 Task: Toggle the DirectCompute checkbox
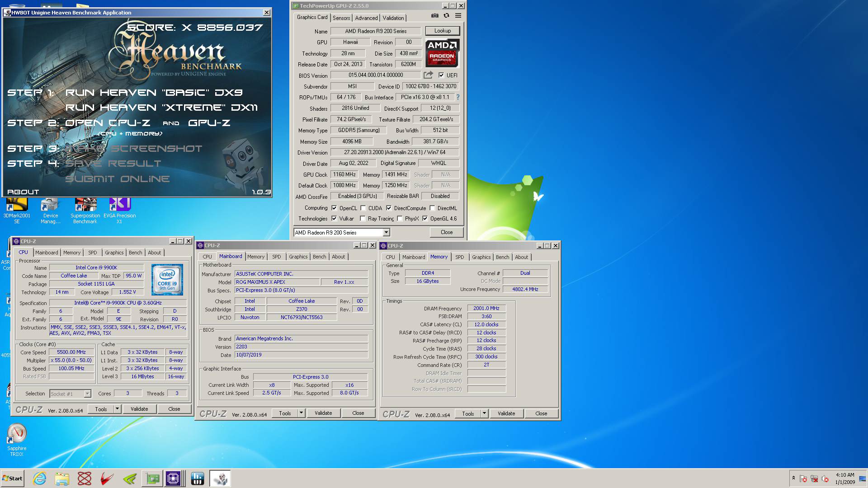coord(389,208)
